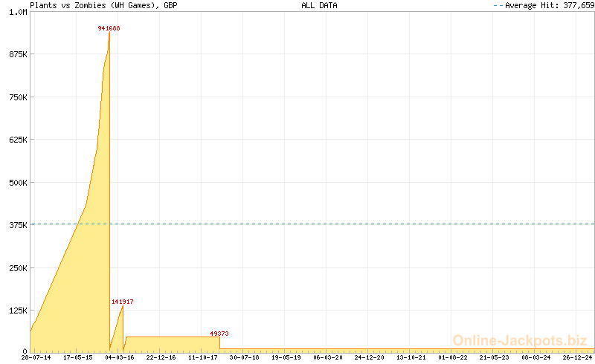
Task: Click the x-axis date 13-10-21
Action: 411,357
